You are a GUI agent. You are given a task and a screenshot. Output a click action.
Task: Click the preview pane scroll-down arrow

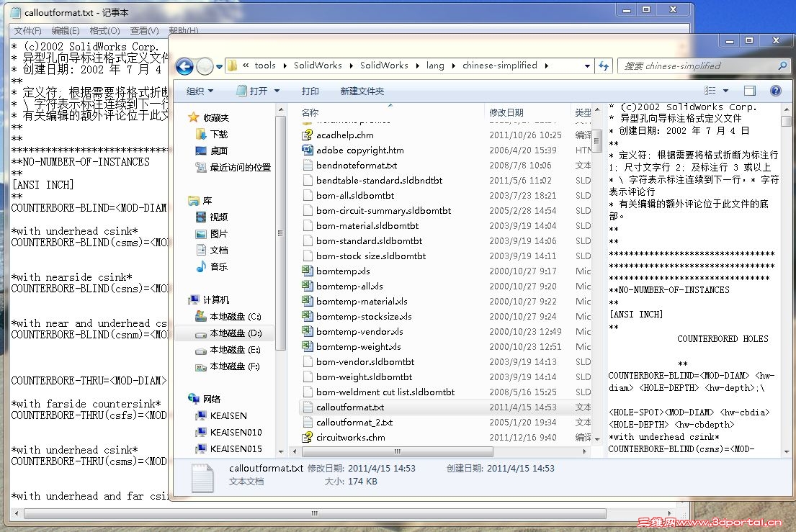click(x=787, y=451)
